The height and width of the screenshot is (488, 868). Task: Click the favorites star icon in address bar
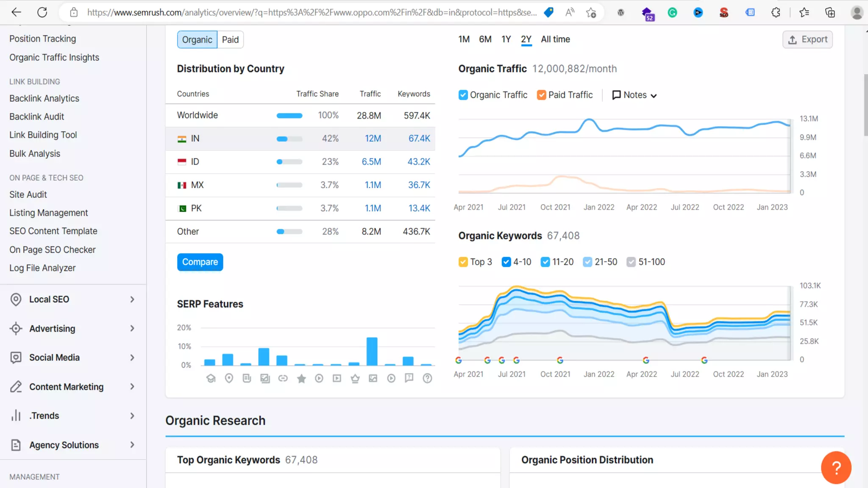coord(591,13)
